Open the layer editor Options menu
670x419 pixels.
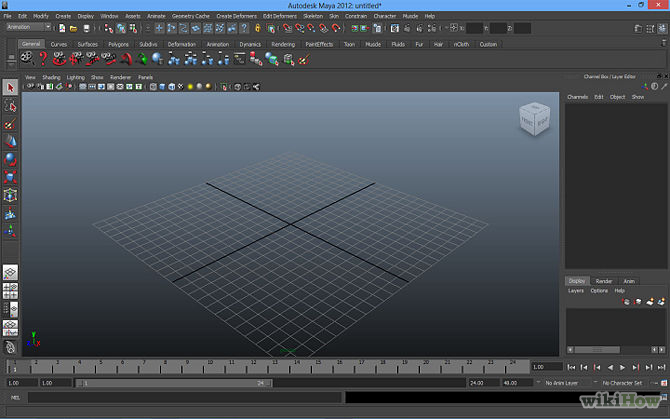pyautogui.click(x=599, y=291)
